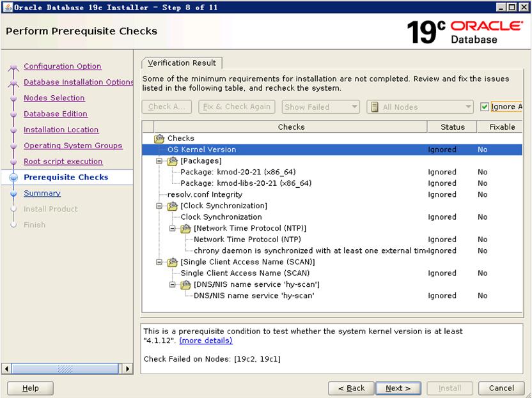Maximize the Oracle installer window

[512, 7]
